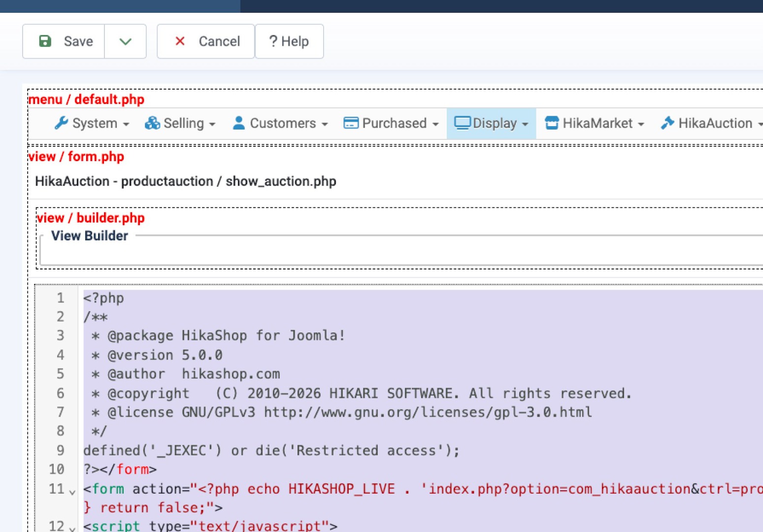Click the wrench icon beside System

coord(61,123)
